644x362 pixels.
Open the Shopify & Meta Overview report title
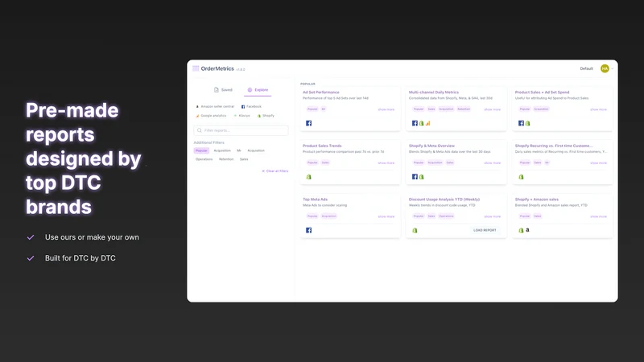click(431, 146)
